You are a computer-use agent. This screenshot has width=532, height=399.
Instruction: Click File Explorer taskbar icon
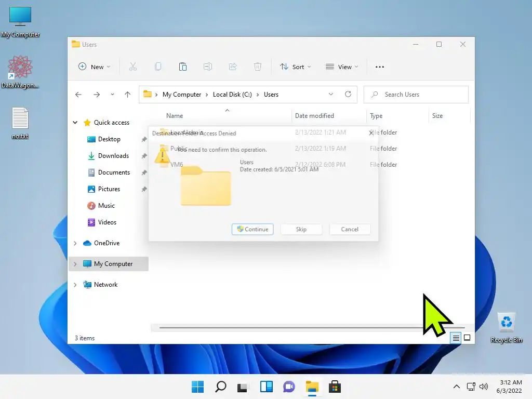(312, 387)
